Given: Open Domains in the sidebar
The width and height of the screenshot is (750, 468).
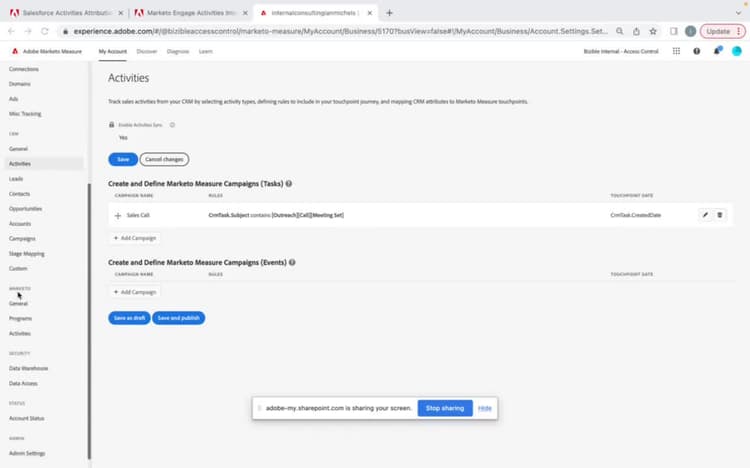Looking at the screenshot, I should [20, 84].
